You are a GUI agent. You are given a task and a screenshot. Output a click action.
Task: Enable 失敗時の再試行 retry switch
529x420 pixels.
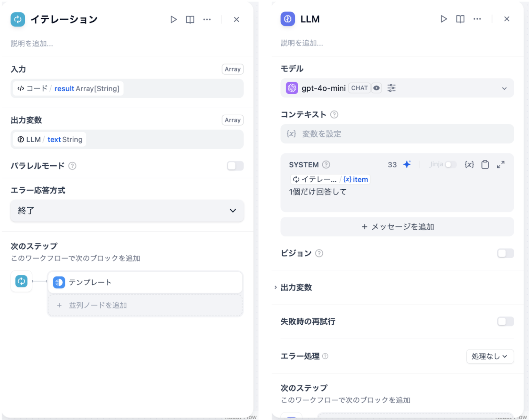505,321
